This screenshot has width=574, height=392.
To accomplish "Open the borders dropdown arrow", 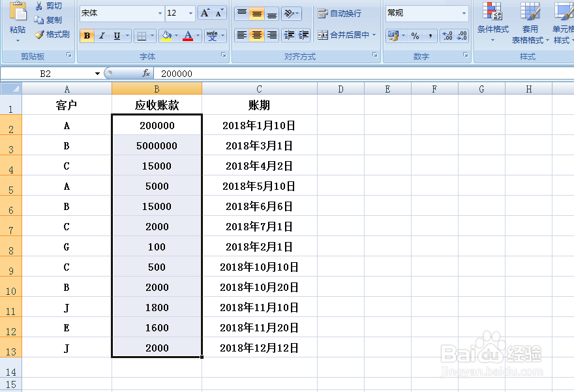I will pos(152,35).
